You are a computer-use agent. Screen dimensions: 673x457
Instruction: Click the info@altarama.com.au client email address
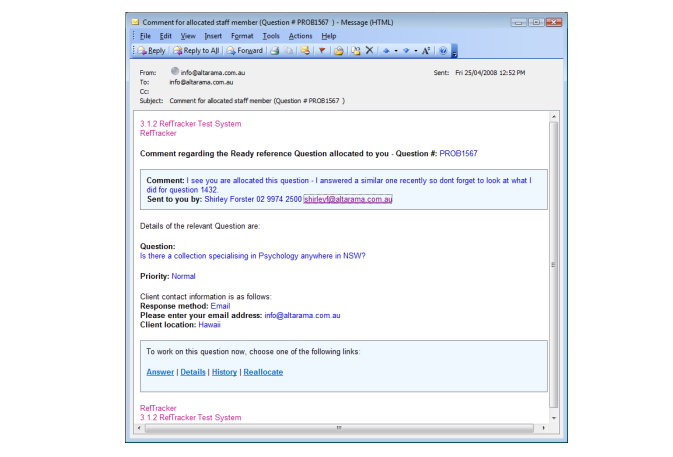302,315
